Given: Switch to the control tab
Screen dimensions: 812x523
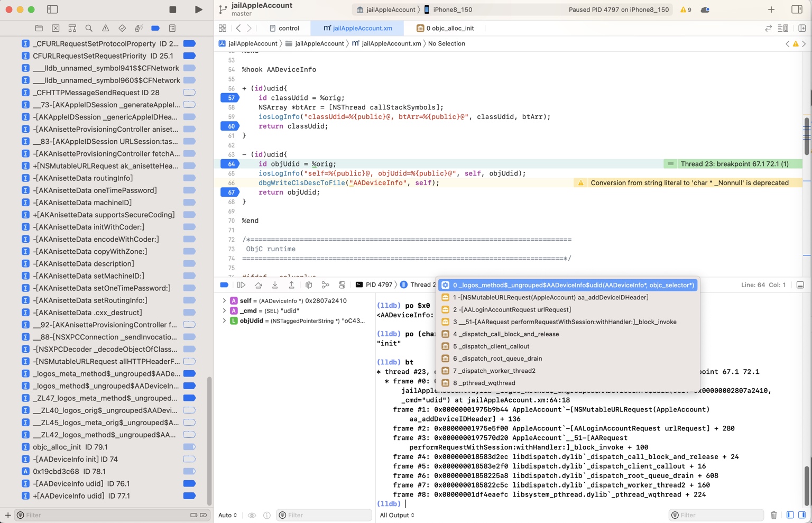Looking at the screenshot, I should pos(284,28).
